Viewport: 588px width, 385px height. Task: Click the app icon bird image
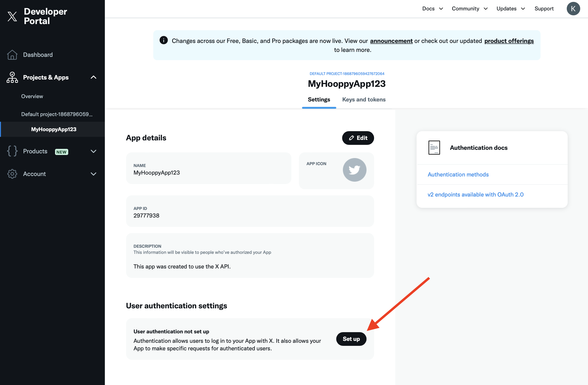coord(354,170)
